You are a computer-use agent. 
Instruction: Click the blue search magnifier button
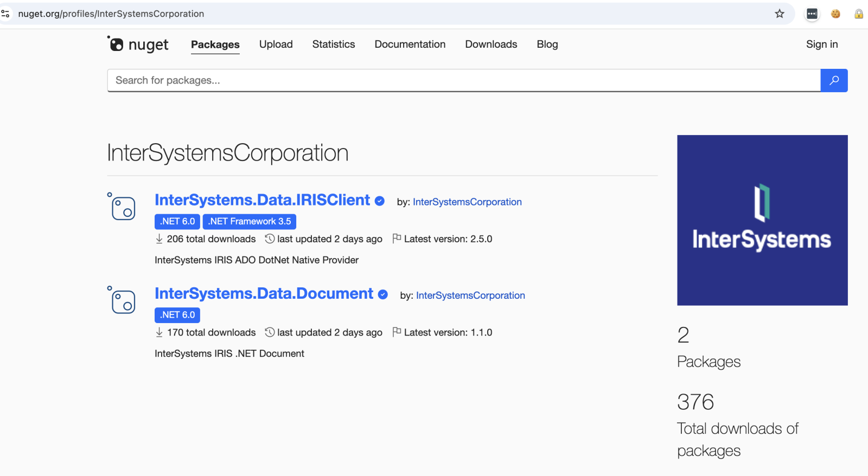(834, 80)
